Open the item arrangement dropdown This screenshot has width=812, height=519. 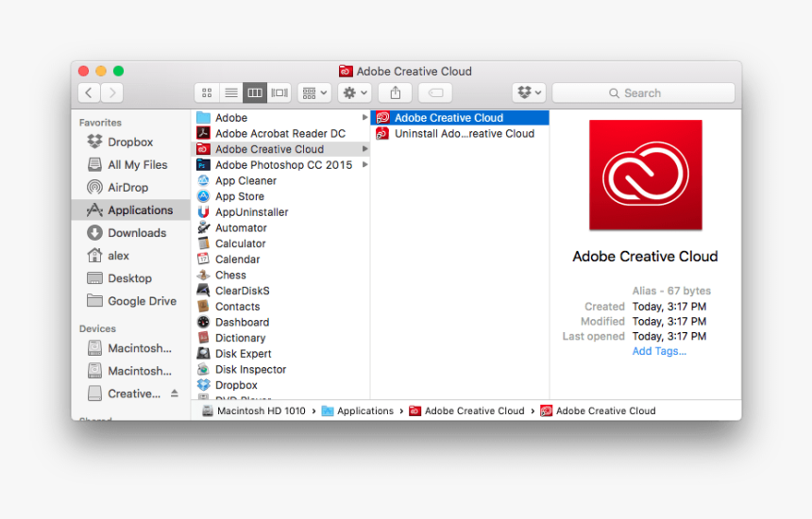click(x=314, y=93)
